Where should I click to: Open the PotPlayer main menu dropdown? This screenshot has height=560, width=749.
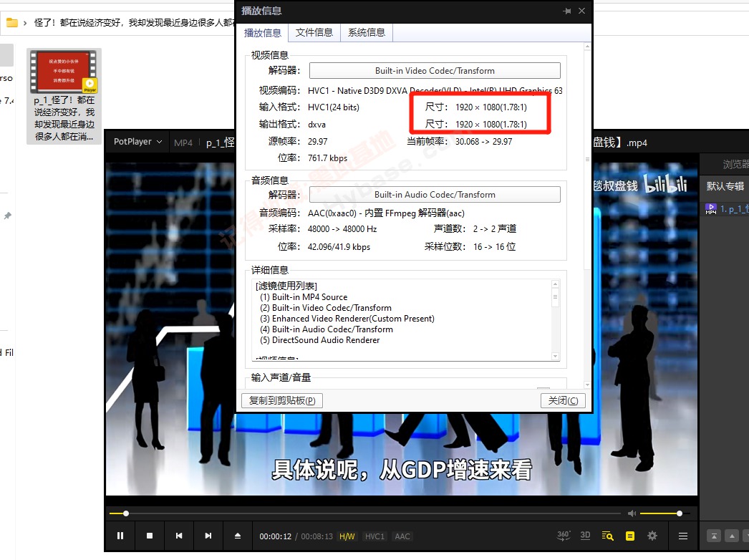pyautogui.click(x=138, y=142)
